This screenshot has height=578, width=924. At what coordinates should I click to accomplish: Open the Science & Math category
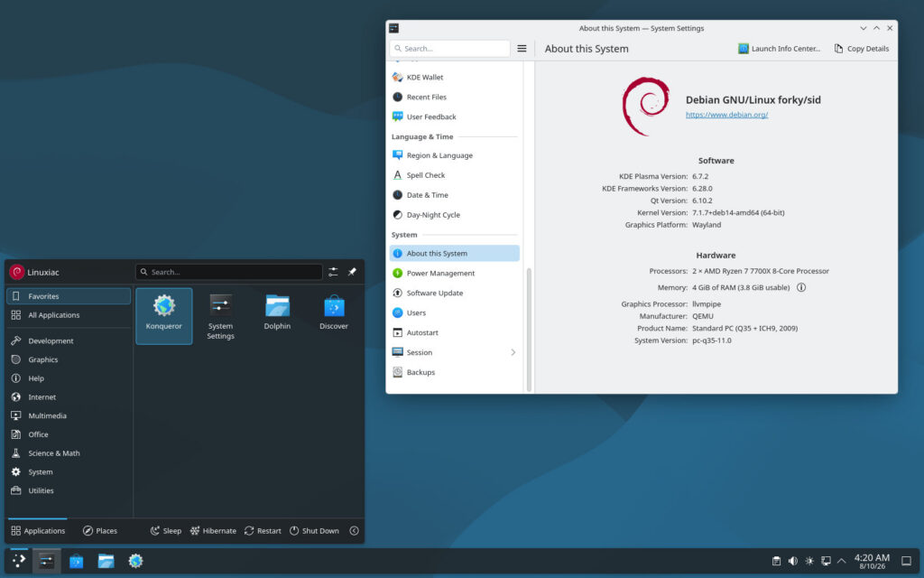pyautogui.click(x=69, y=453)
